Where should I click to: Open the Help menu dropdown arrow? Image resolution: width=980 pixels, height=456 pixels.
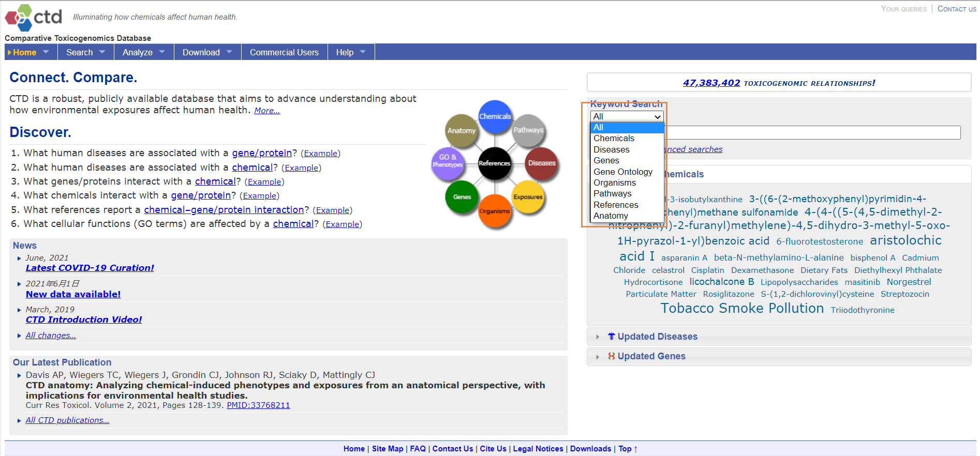tap(363, 52)
